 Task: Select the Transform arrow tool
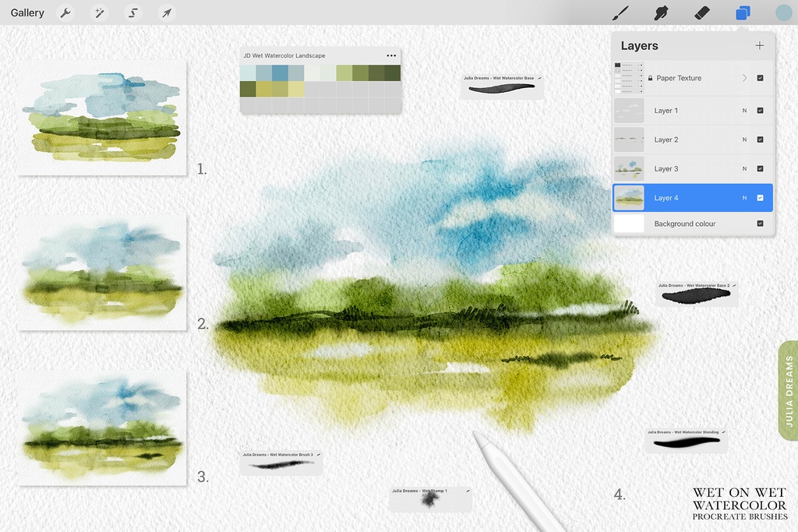166,12
